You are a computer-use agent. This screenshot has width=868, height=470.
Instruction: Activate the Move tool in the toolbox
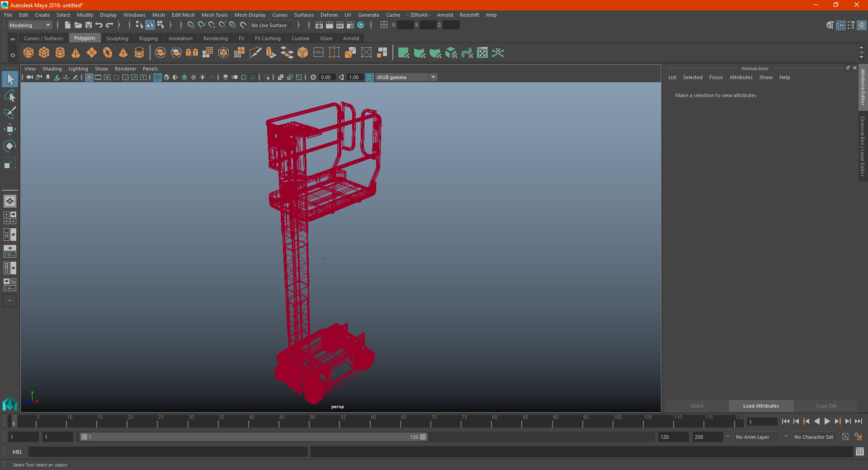pyautogui.click(x=10, y=129)
